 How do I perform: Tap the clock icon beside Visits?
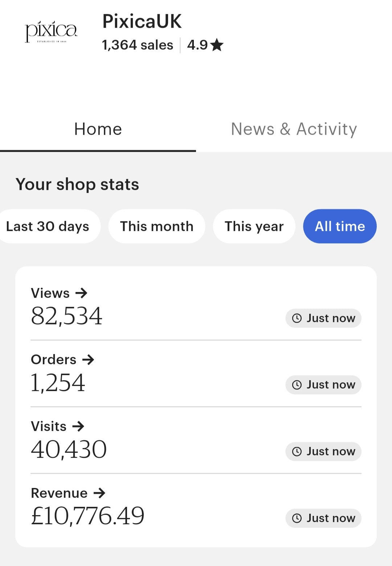[297, 452]
